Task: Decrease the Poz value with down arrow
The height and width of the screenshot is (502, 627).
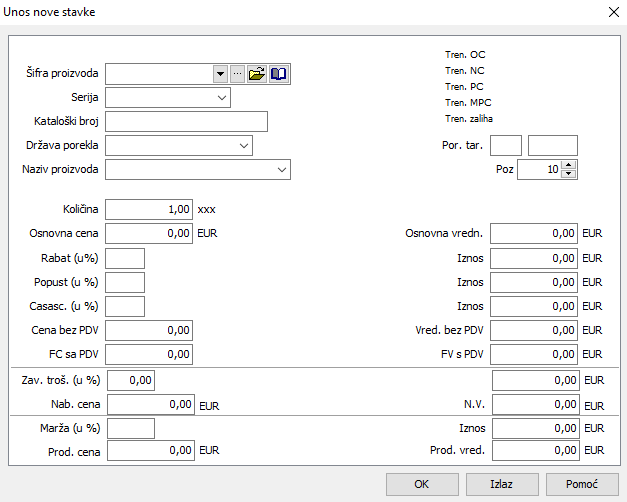Action: [x=569, y=174]
